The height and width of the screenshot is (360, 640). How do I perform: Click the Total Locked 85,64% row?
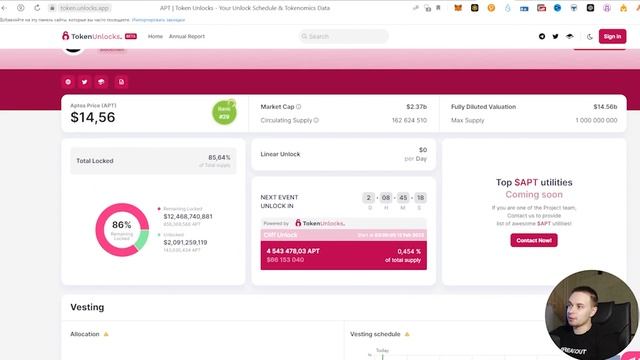click(153, 161)
